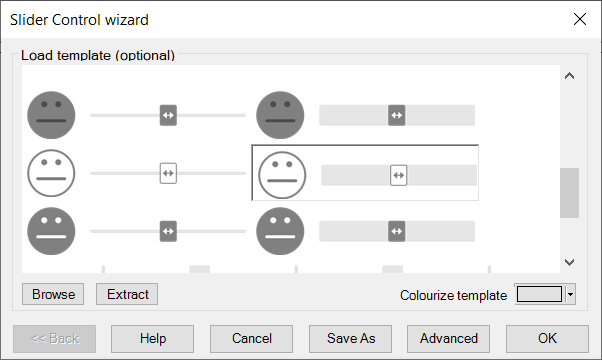The height and width of the screenshot is (360, 602).
Task: Select dark face wide-track slider template, top right
Action: coord(366,115)
